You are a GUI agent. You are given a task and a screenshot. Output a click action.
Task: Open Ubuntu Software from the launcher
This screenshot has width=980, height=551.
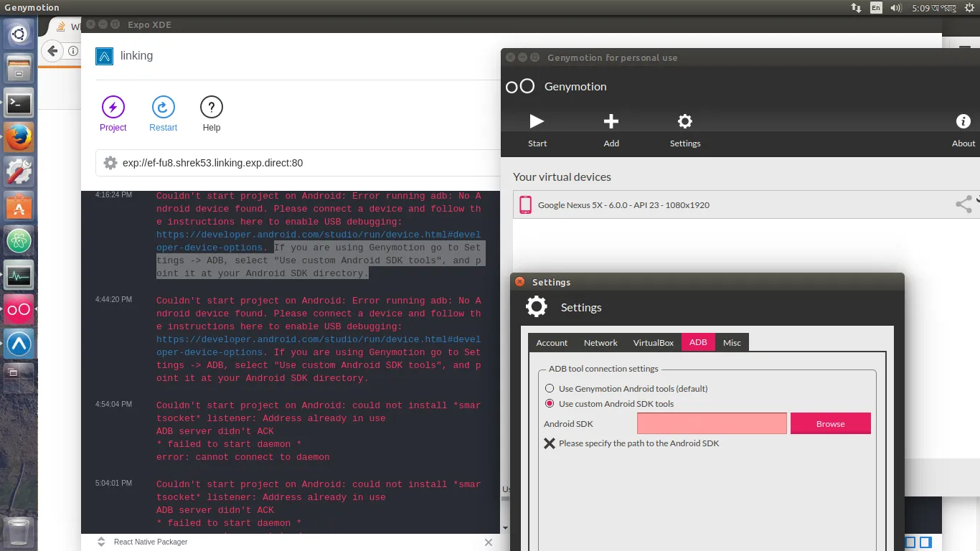click(19, 207)
